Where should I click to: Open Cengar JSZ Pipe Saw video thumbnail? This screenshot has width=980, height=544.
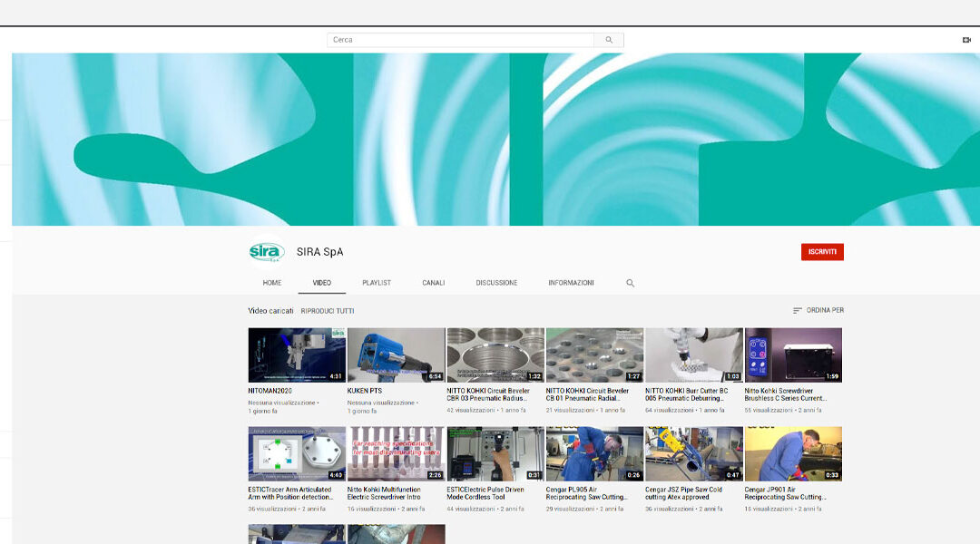click(693, 453)
